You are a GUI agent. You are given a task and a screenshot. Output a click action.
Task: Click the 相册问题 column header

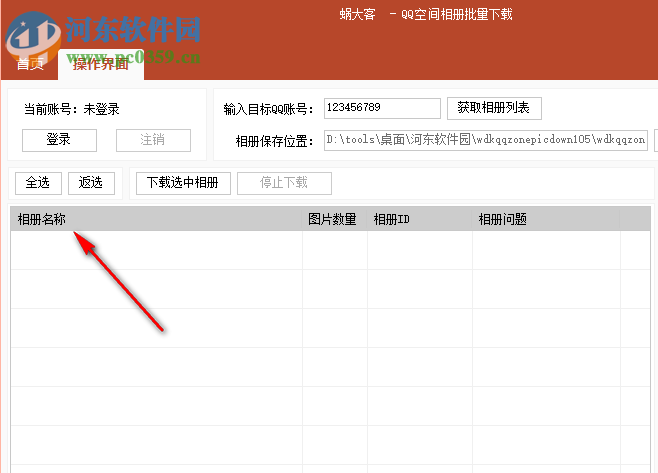546,219
